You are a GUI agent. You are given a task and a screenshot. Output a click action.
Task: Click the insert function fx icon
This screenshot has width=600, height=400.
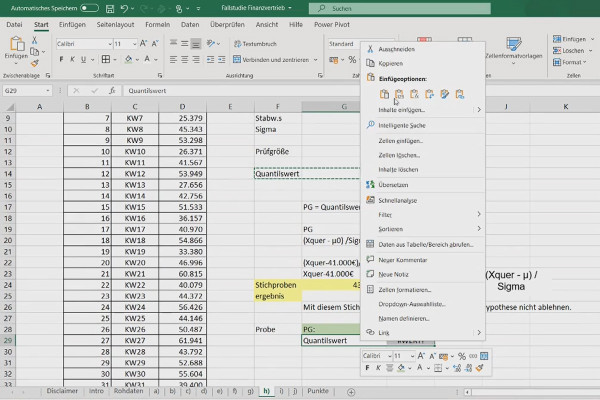click(x=112, y=91)
